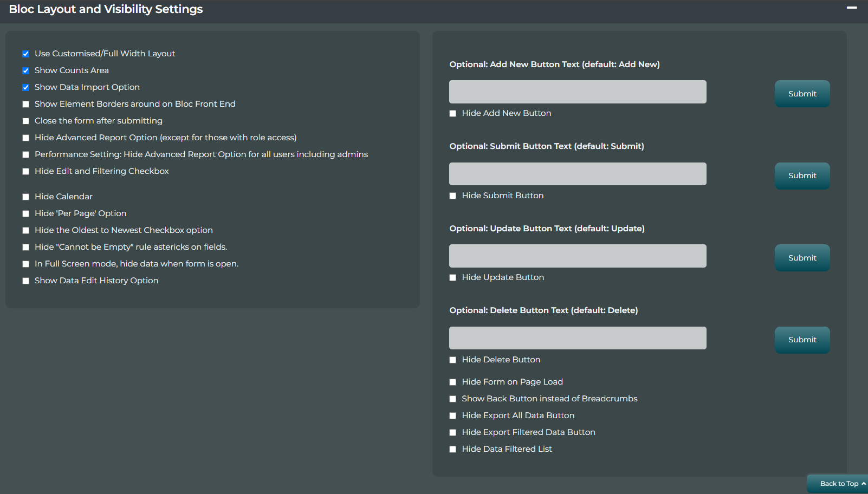Uncheck Show Data Import Option
The width and height of the screenshot is (868, 494).
tap(25, 87)
